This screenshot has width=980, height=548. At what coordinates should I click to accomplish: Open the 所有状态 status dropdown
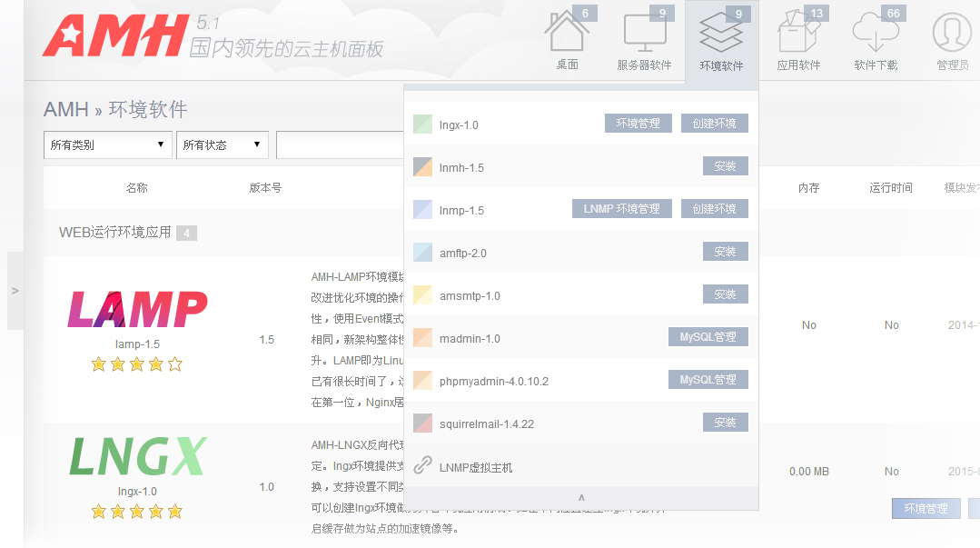pyautogui.click(x=223, y=144)
